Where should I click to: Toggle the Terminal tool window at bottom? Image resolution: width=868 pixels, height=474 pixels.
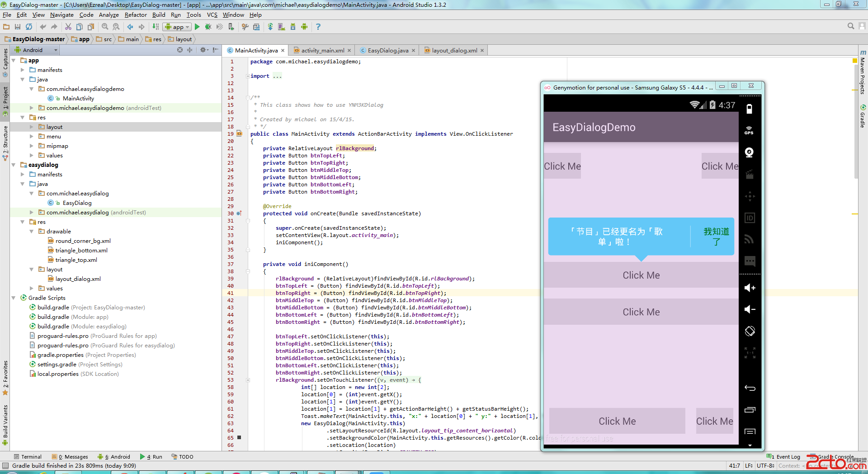tap(28, 457)
